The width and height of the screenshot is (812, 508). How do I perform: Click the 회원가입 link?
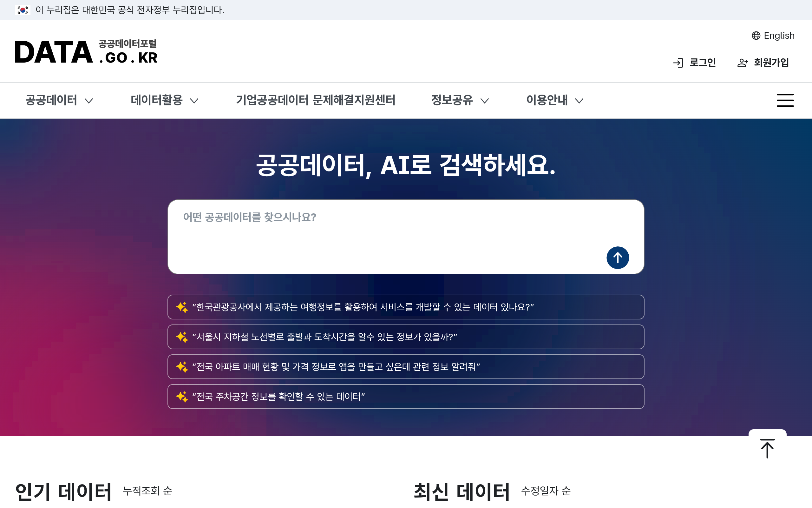click(x=771, y=63)
